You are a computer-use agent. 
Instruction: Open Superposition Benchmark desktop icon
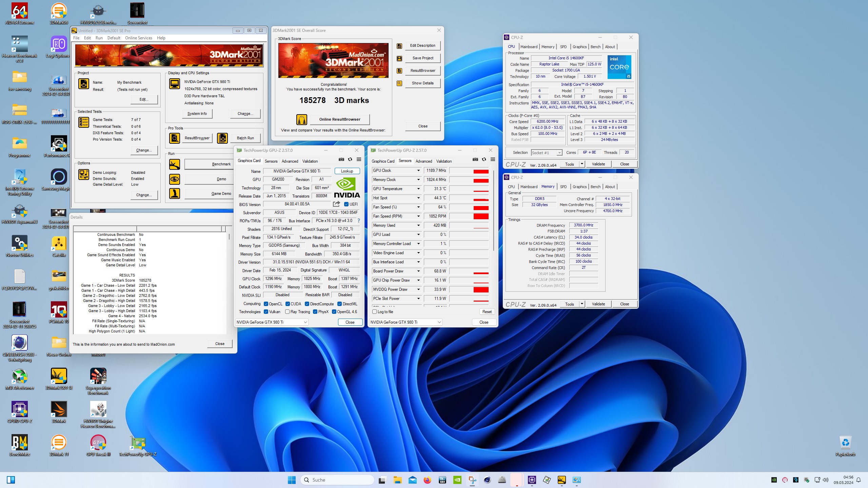tap(98, 381)
